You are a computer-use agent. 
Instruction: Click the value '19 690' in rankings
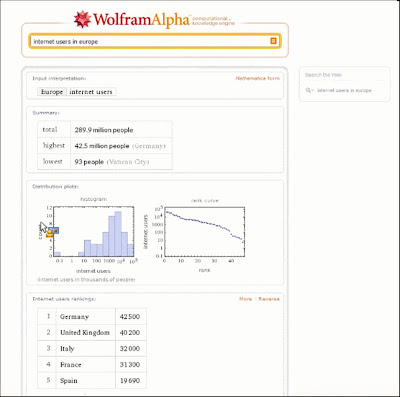[130, 381]
